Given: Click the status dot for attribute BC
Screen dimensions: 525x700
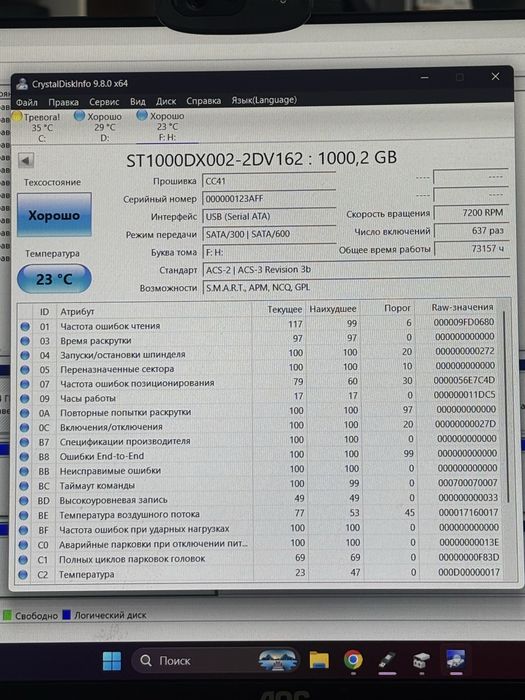Looking at the screenshot, I should (25, 486).
